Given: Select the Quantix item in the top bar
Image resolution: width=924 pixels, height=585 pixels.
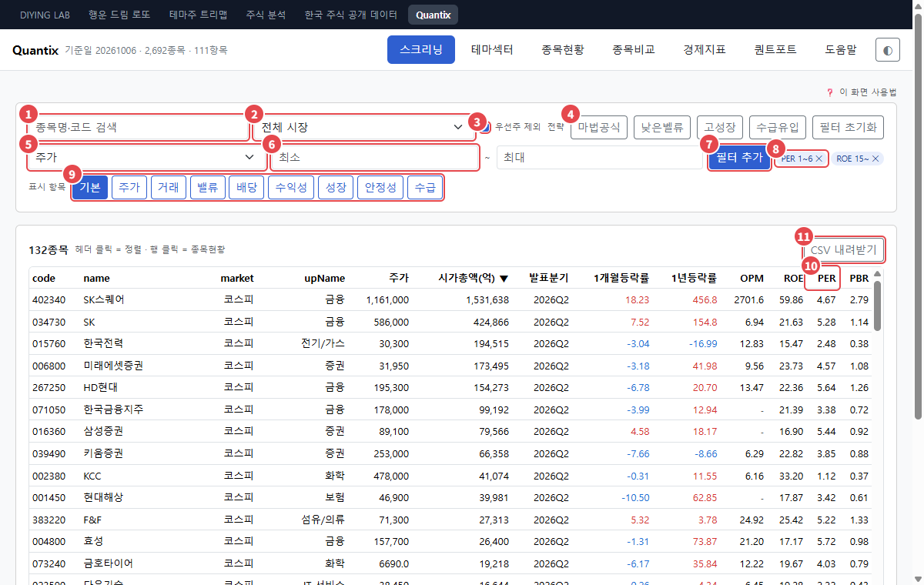Looking at the screenshot, I should [x=433, y=15].
